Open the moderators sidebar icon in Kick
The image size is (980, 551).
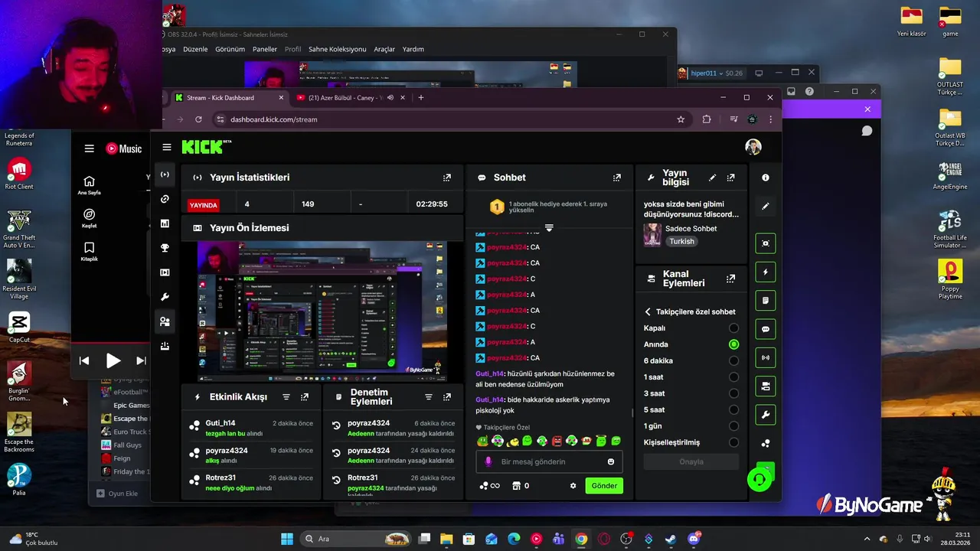point(165,321)
